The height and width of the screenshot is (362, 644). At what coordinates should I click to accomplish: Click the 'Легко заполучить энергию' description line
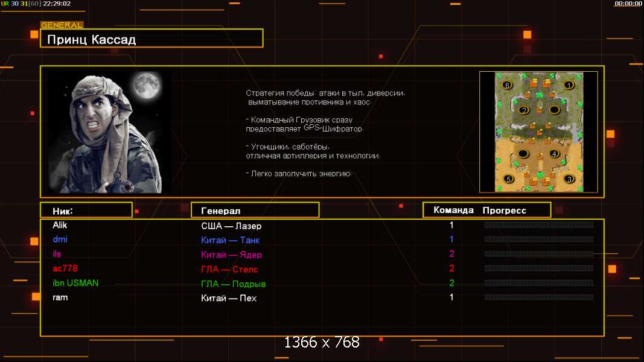299,174
